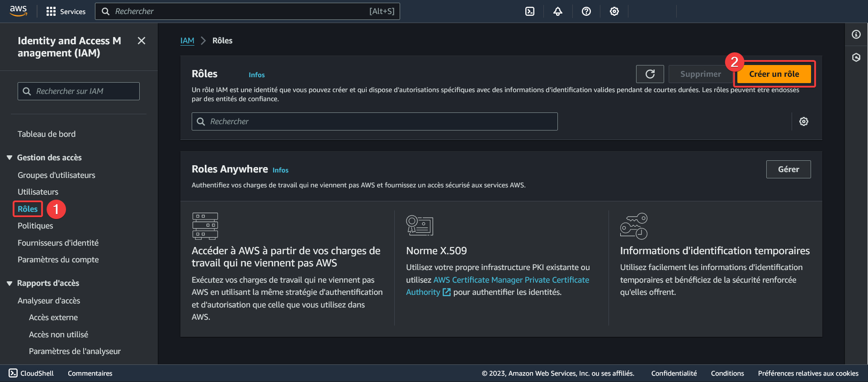Open Fournisseurs d'identité
This screenshot has width=868, height=382.
[x=58, y=243]
